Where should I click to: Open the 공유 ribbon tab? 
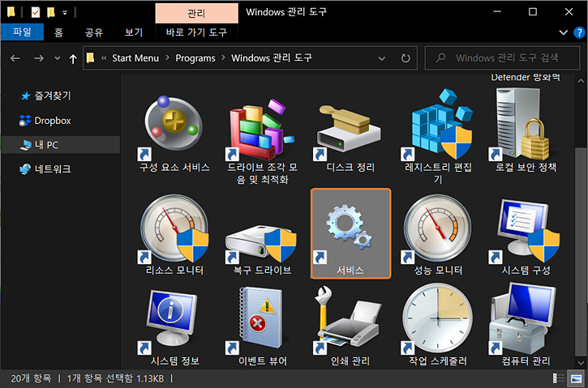coord(94,32)
